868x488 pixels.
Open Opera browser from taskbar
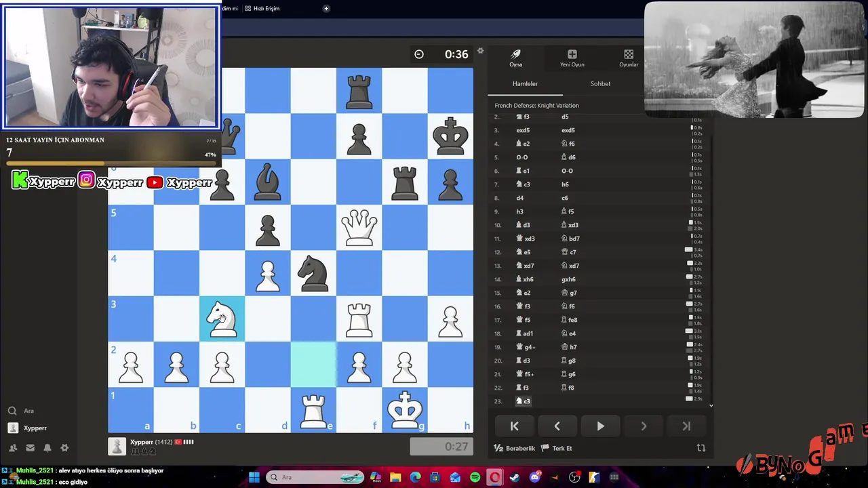click(495, 477)
